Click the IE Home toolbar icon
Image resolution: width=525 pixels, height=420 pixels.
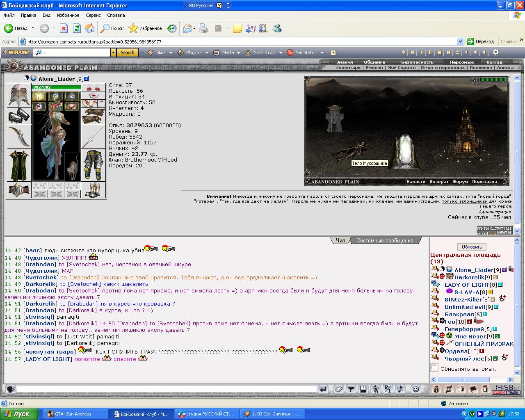pos(90,28)
